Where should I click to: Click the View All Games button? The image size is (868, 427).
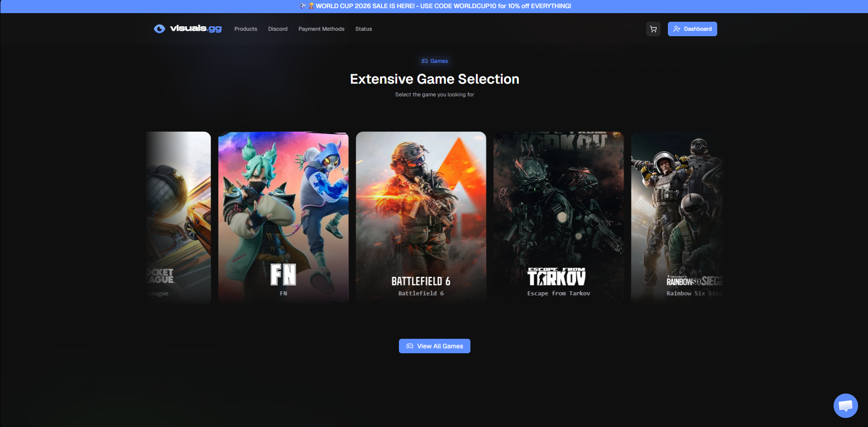[435, 346]
